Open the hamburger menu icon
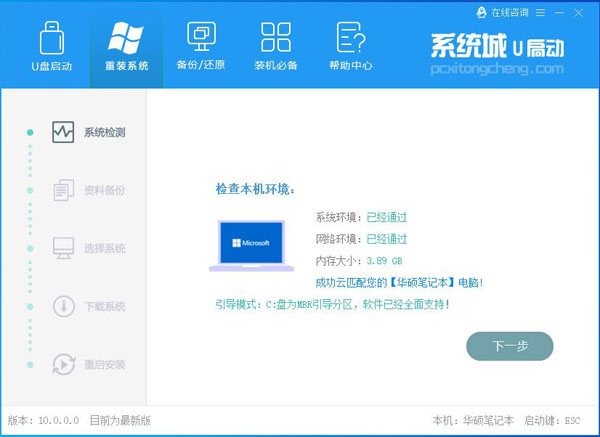 tap(540, 13)
